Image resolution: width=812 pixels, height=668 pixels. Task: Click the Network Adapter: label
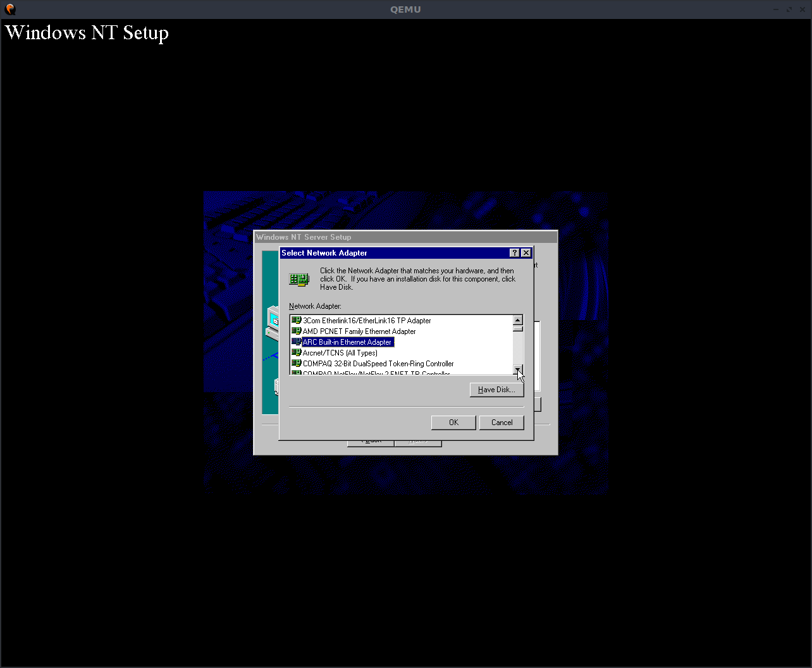click(x=315, y=306)
